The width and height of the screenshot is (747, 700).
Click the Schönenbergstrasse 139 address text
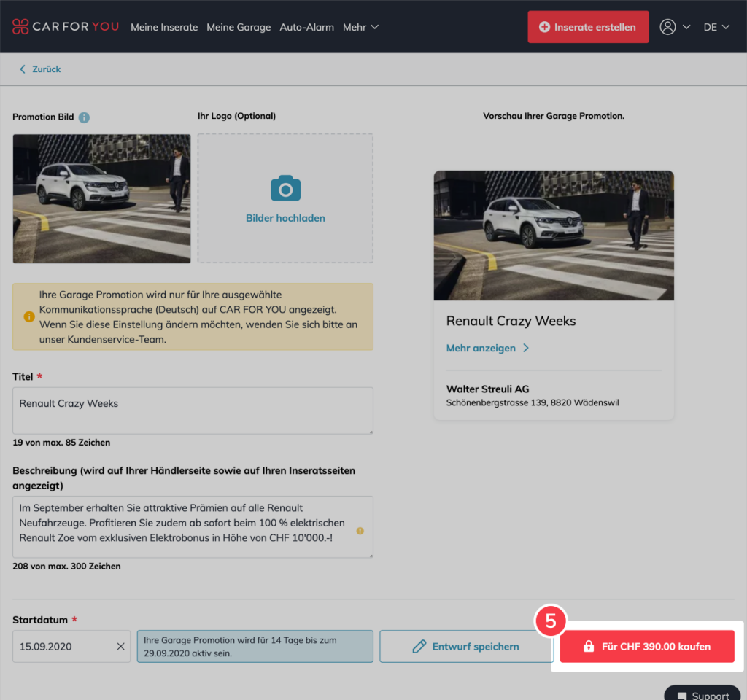(x=533, y=402)
